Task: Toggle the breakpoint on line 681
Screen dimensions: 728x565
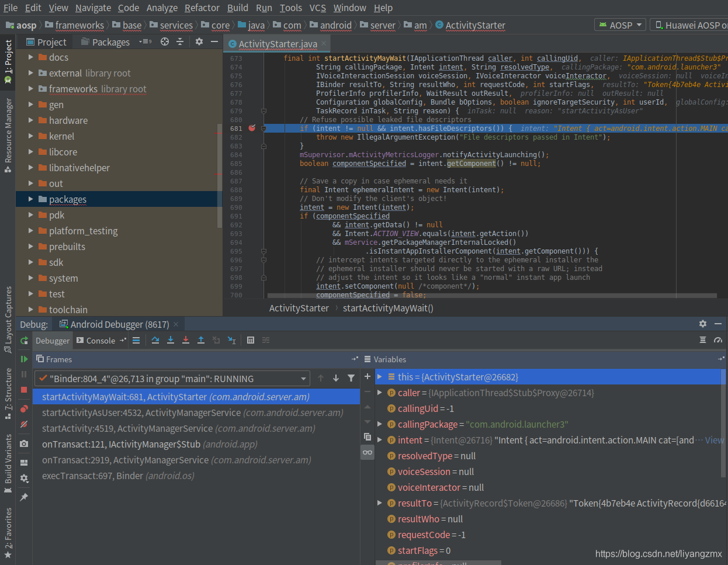Action: [251, 127]
